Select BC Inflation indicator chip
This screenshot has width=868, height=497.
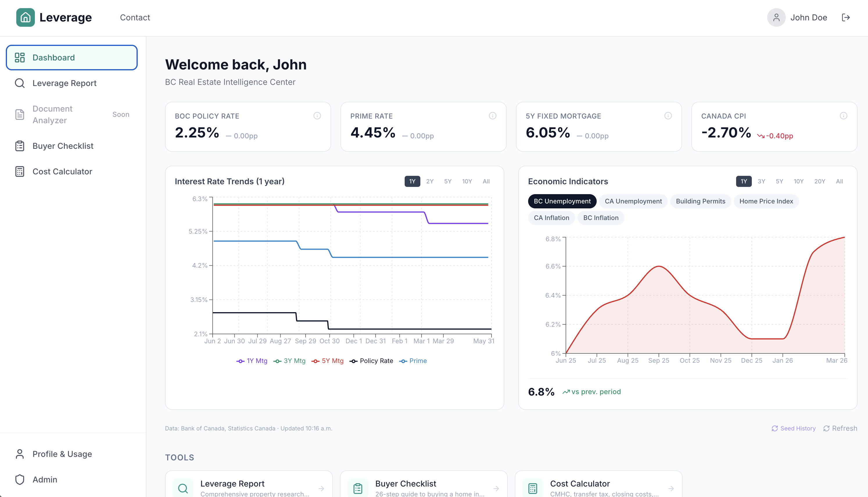[x=601, y=218]
